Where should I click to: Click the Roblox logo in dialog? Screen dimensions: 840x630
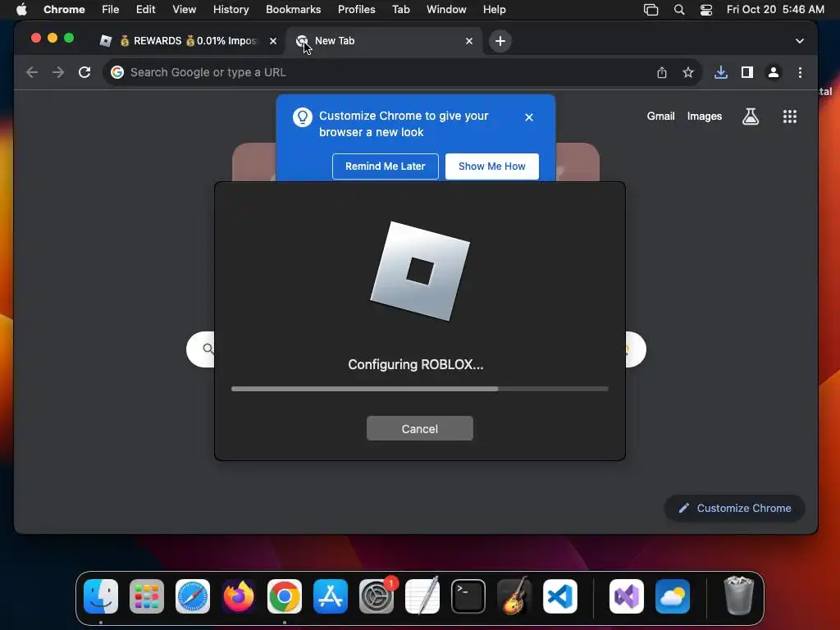click(420, 271)
